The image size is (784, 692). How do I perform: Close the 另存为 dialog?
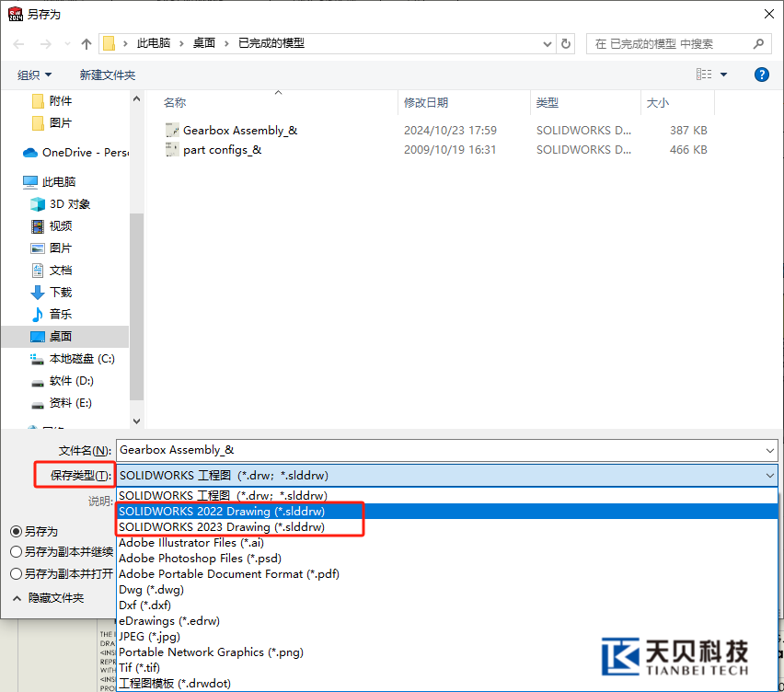(769, 14)
